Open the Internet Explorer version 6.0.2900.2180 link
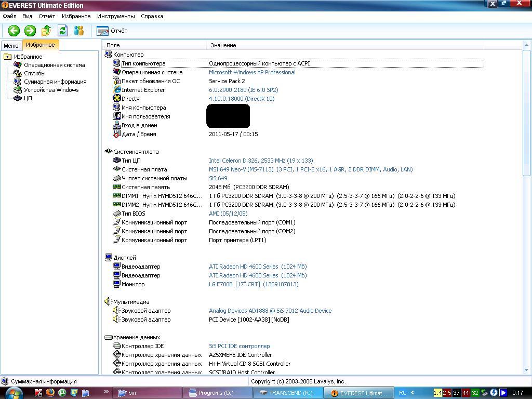 [x=243, y=90]
